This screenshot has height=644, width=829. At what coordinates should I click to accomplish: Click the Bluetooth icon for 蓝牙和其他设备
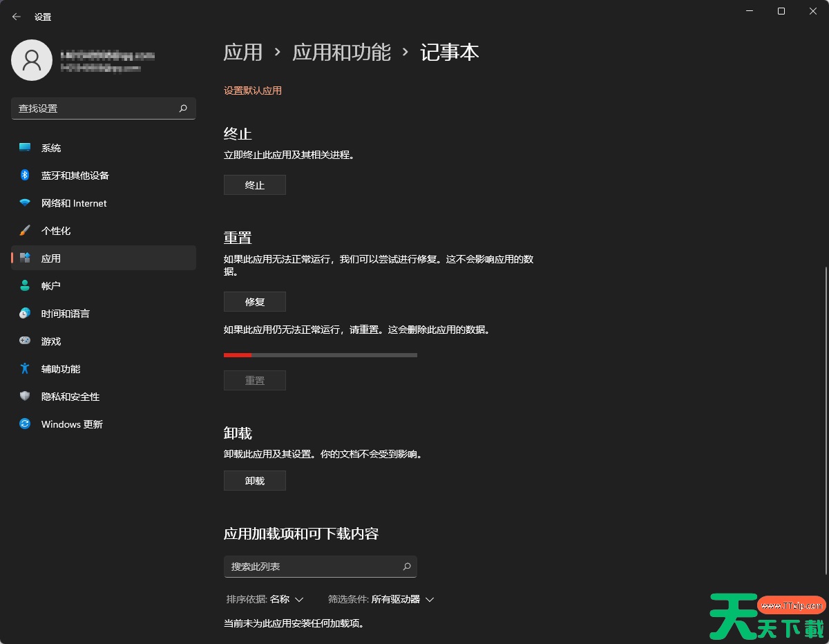25,176
